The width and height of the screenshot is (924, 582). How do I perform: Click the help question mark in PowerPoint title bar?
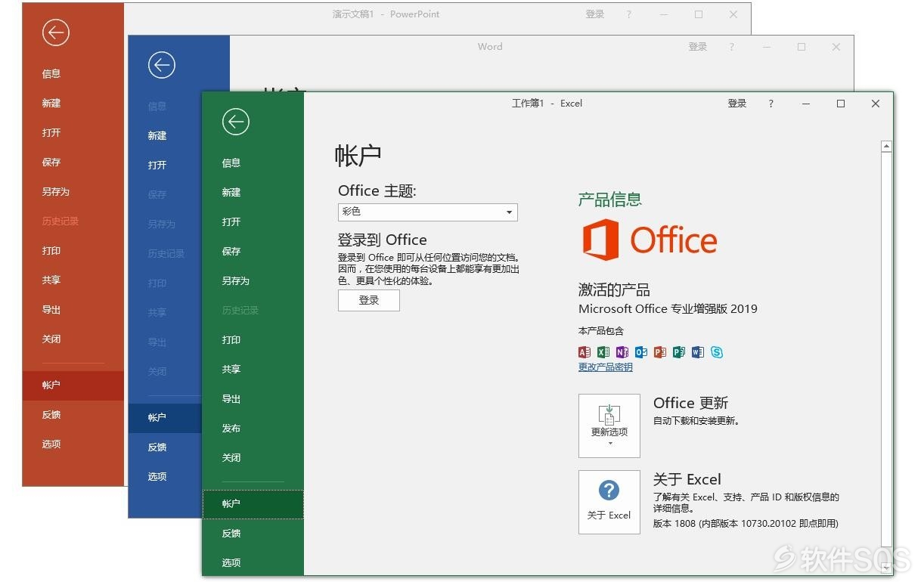[628, 14]
